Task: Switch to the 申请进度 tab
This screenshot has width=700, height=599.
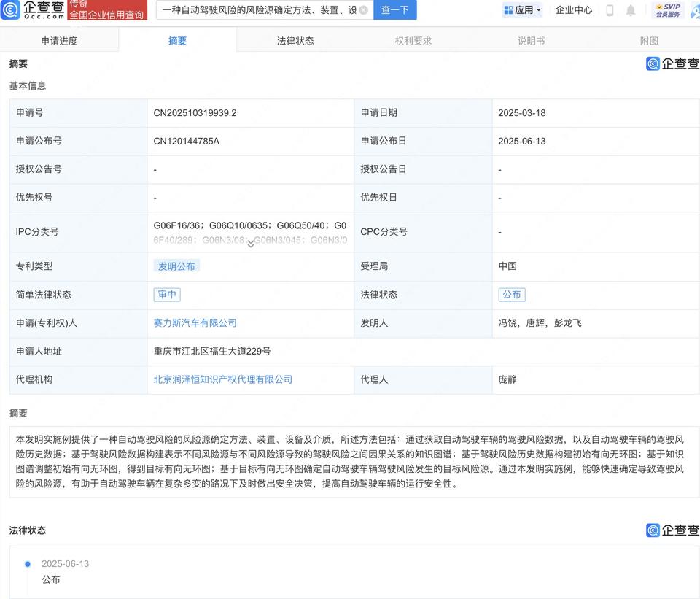Action: pyautogui.click(x=59, y=41)
